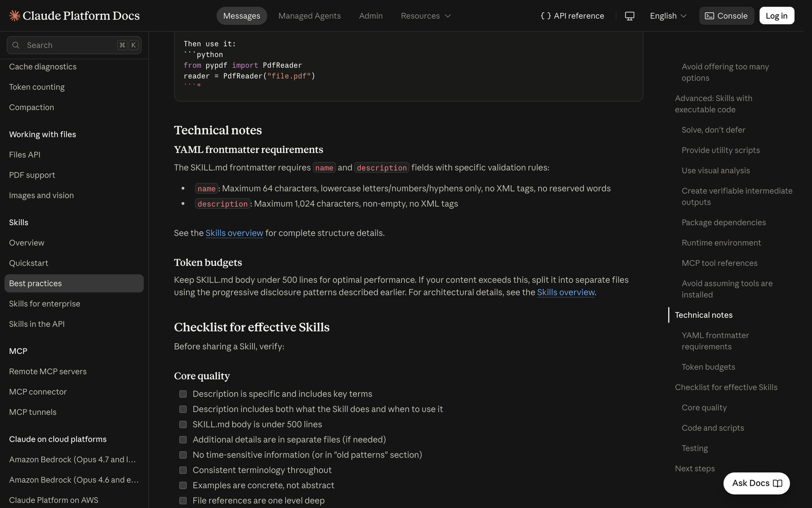Check 'Description includes both what the Skill does'
This screenshot has height=508, width=812.
tap(183, 409)
